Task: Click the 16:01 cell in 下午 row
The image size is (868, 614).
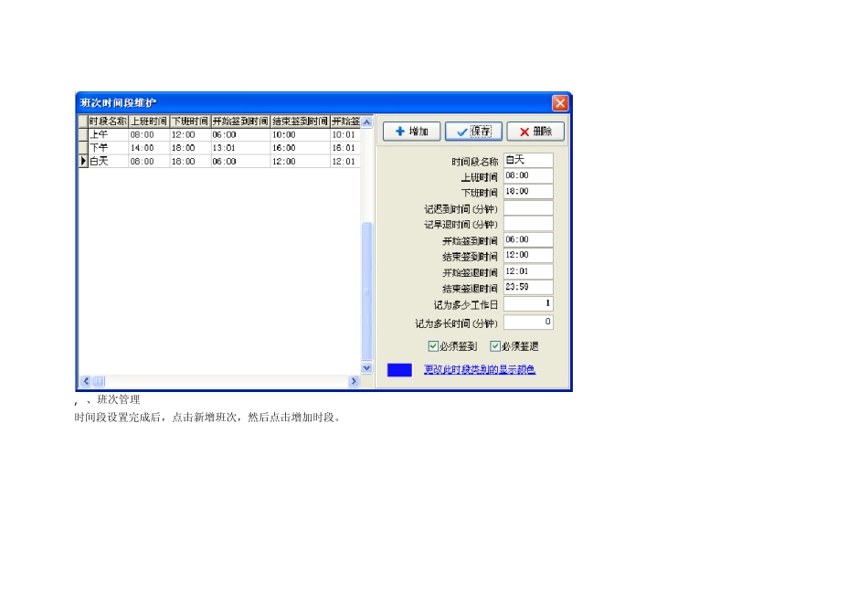Action: pos(345,148)
